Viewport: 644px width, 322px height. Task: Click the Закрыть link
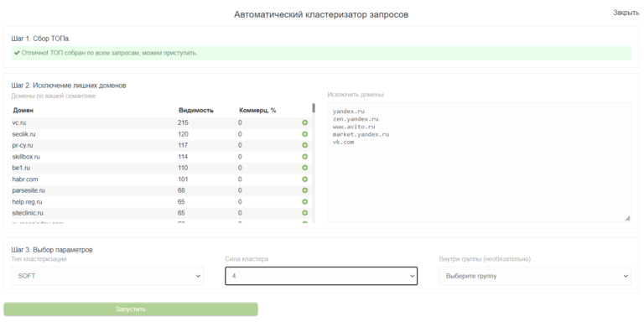point(626,13)
